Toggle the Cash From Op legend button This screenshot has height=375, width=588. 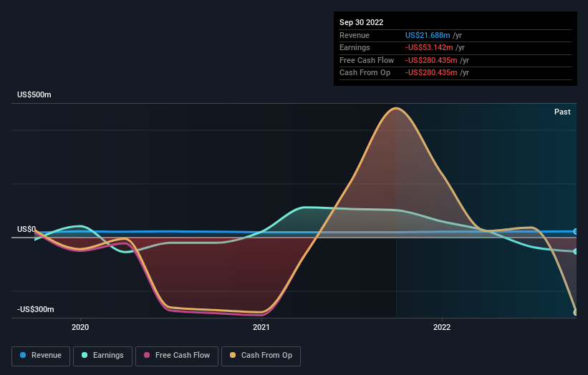(x=261, y=356)
